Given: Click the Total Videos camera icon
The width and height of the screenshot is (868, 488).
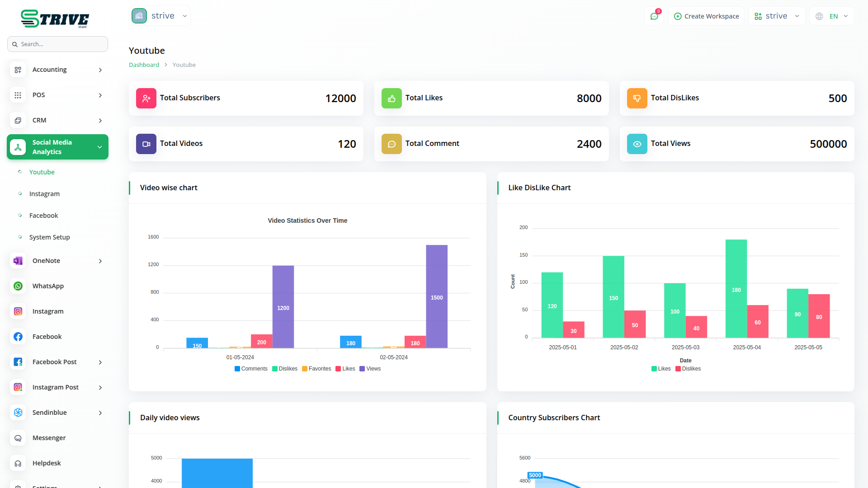Looking at the screenshot, I should [146, 144].
